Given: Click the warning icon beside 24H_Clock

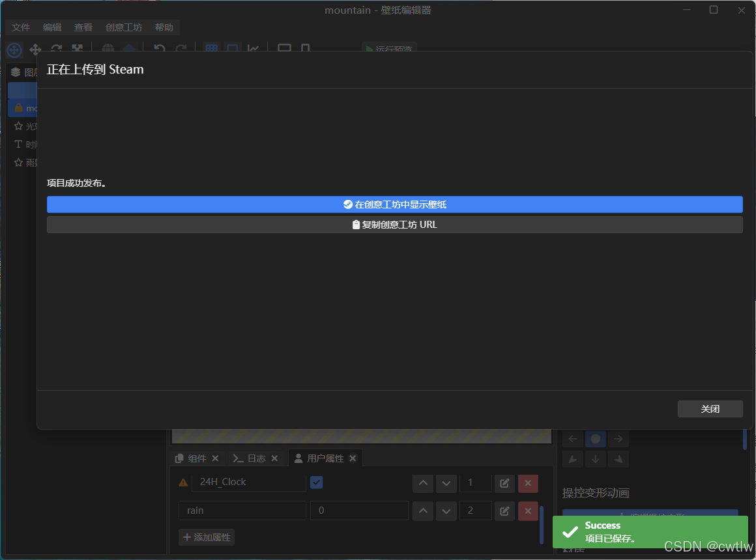Looking at the screenshot, I should pos(183,483).
